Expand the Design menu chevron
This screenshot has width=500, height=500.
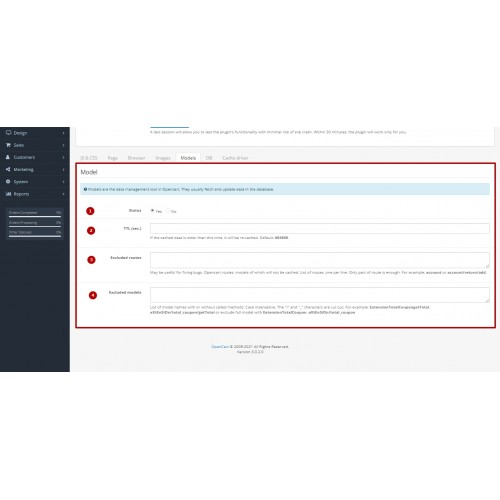[x=63, y=133]
